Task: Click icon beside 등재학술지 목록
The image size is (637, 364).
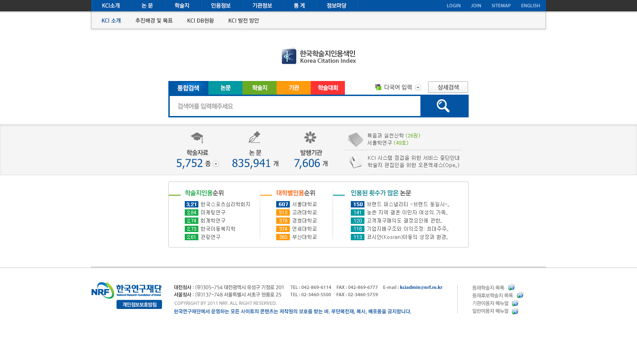Action: tap(511, 287)
